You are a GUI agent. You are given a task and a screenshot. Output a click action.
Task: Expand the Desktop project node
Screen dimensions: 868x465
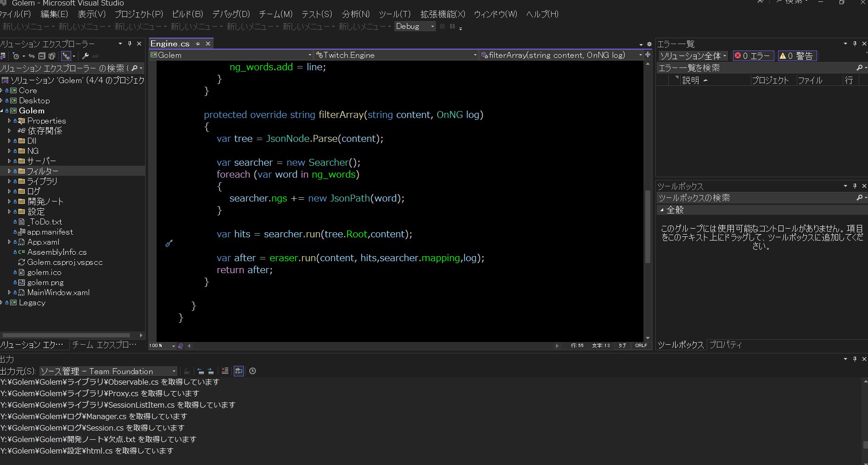point(1,101)
